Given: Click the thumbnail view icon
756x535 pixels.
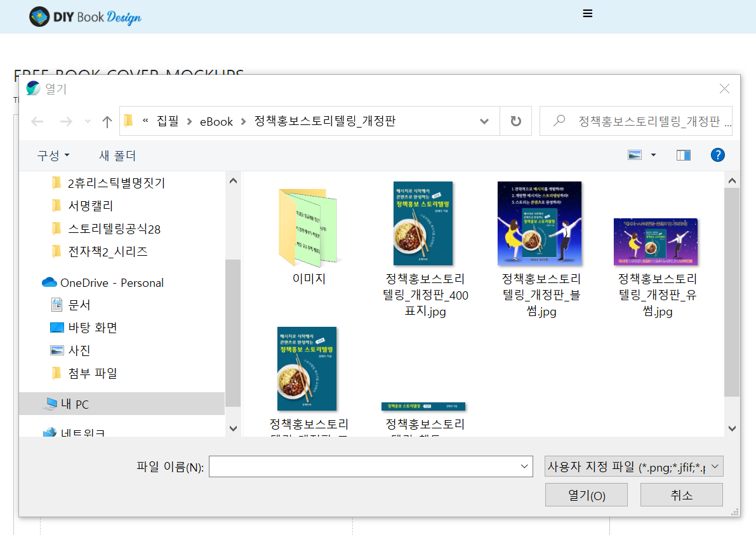Looking at the screenshot, I should tap(635, 154).
